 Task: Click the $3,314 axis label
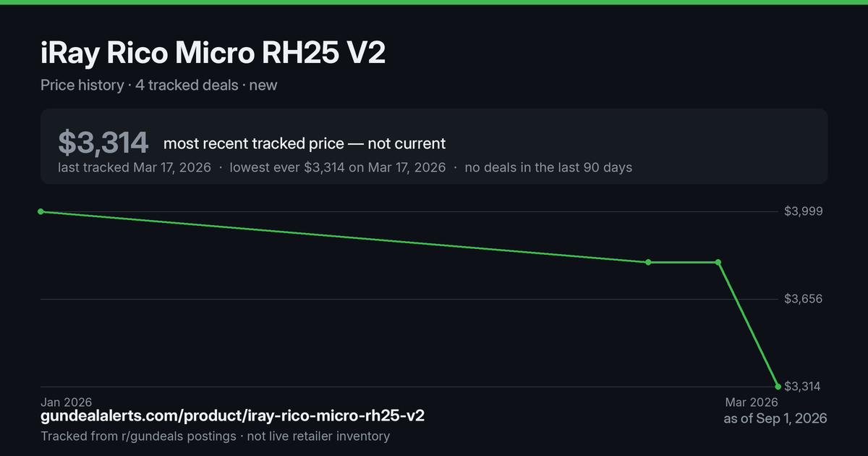(802, 387)
